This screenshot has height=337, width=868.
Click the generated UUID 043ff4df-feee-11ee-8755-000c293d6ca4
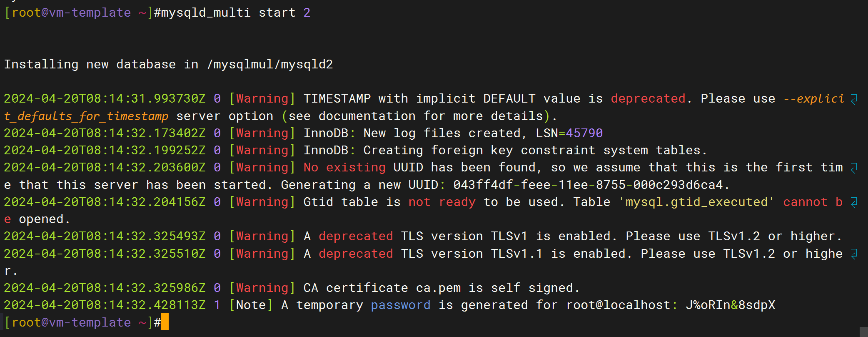588,185
